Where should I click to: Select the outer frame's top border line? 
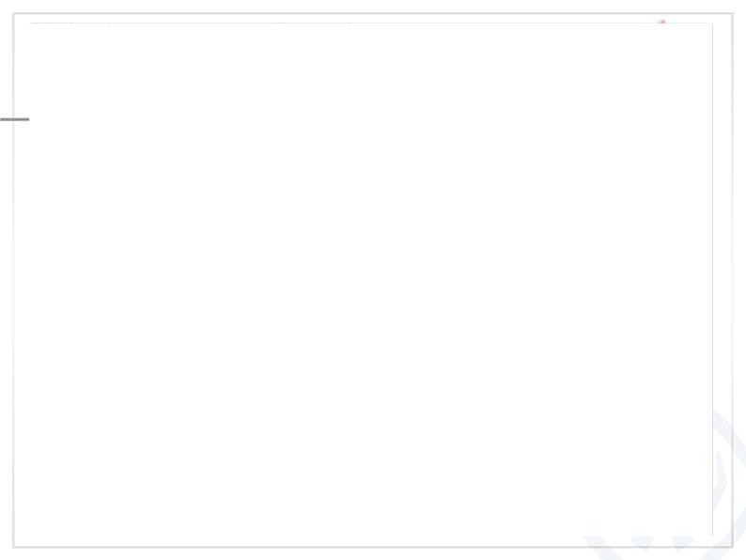[x=373, y=13]
